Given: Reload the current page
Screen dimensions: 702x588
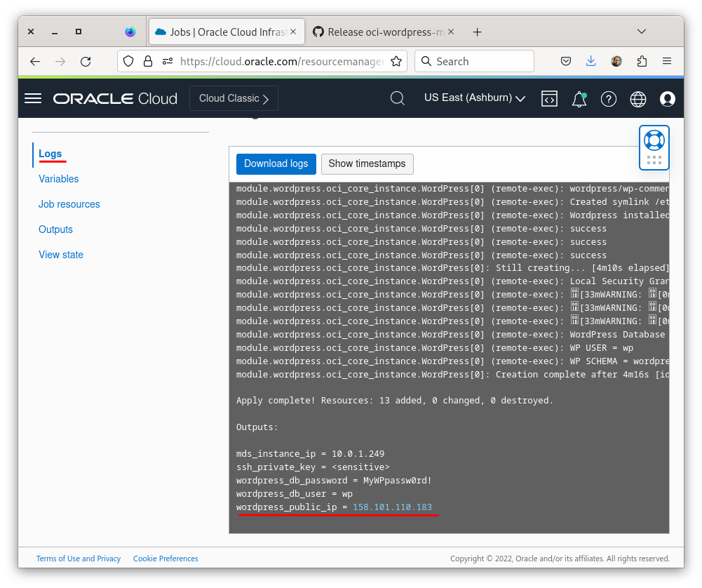Looking at the screenshot, I should (x=86, y=61).
